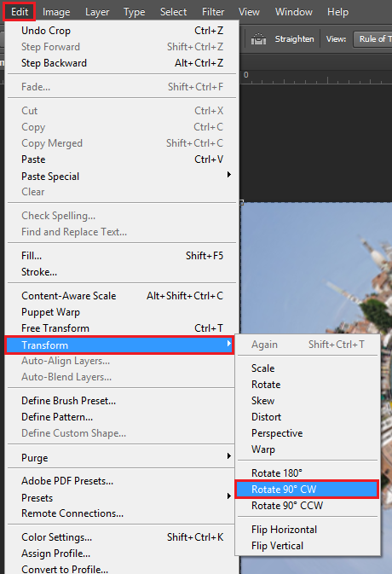Expand the Paste Special submenu arrow
Screen dimensions: 392x574
pos(229,175)
